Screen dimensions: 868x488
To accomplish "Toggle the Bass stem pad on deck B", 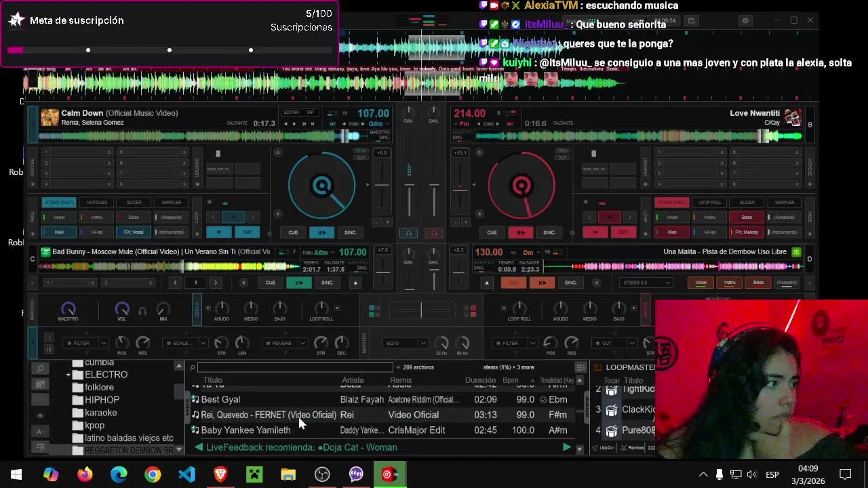I will [747, 217].
